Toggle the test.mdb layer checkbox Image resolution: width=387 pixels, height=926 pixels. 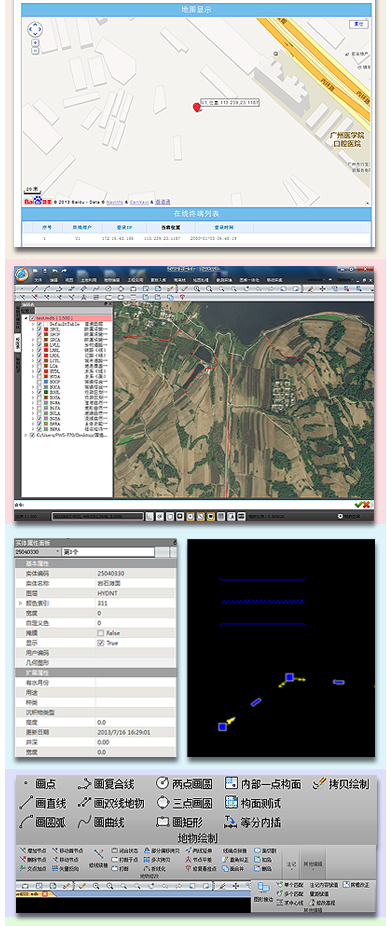pos(32,317)
